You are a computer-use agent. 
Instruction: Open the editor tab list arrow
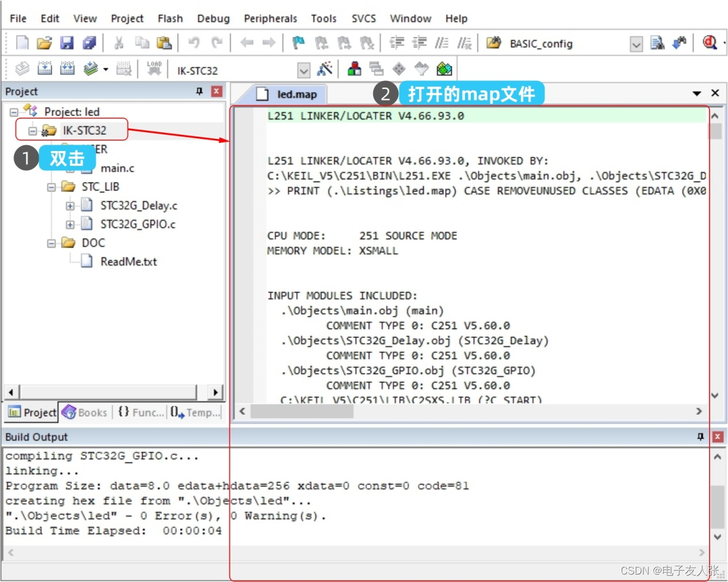(696, 93)
